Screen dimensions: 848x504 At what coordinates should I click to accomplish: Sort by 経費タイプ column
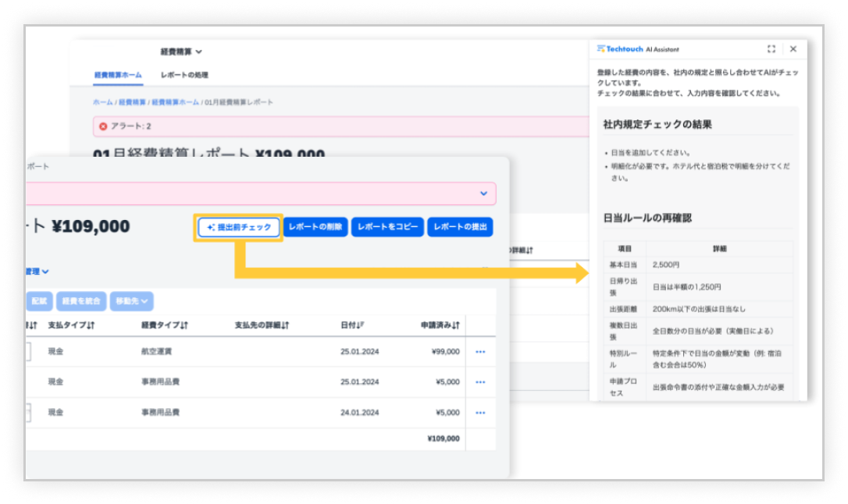[164, 325]
